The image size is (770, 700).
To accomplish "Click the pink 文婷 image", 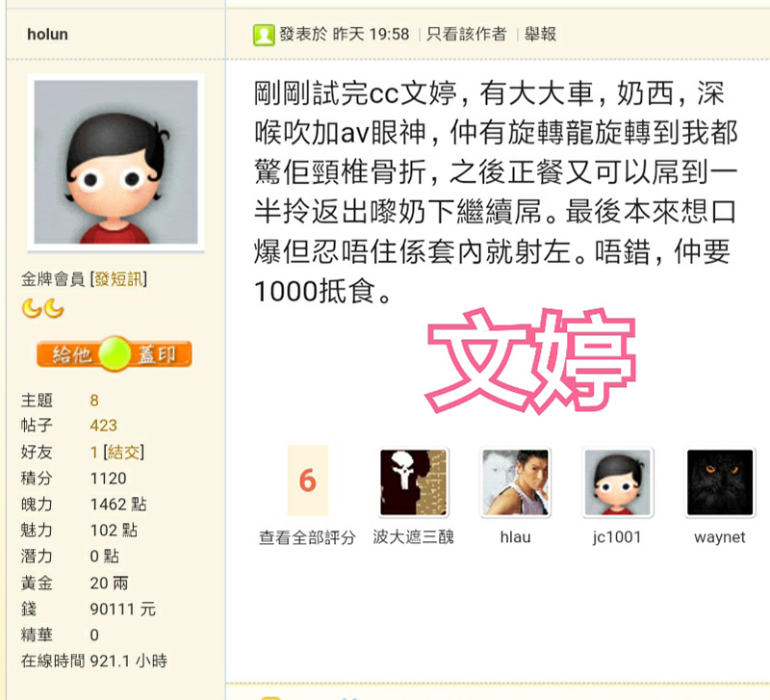I will pos(530,360).
